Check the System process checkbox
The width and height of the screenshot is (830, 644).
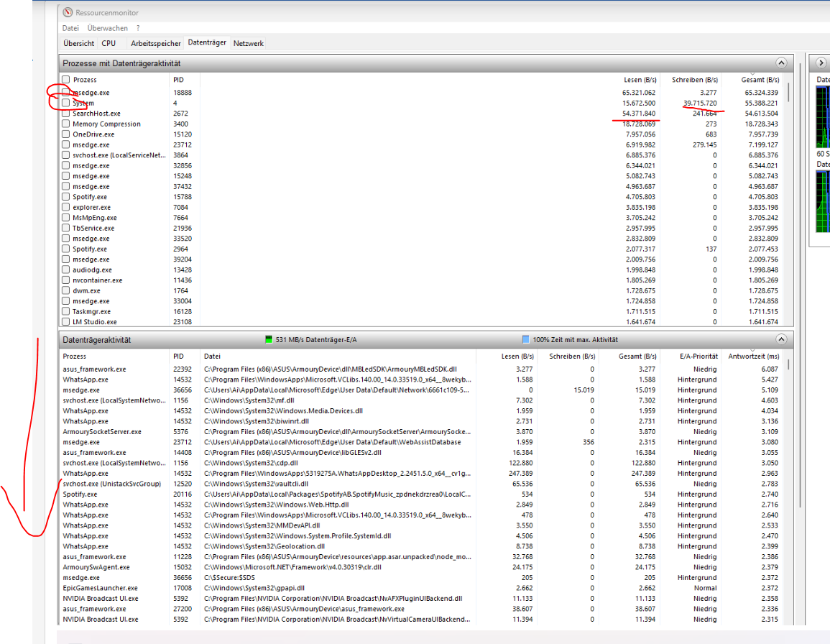(x=65, y=103)
